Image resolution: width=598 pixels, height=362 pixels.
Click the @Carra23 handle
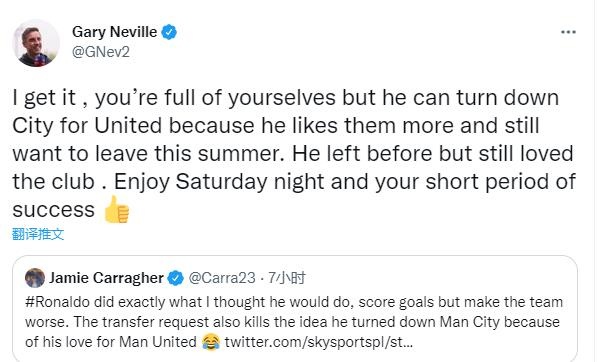point(222,278)
